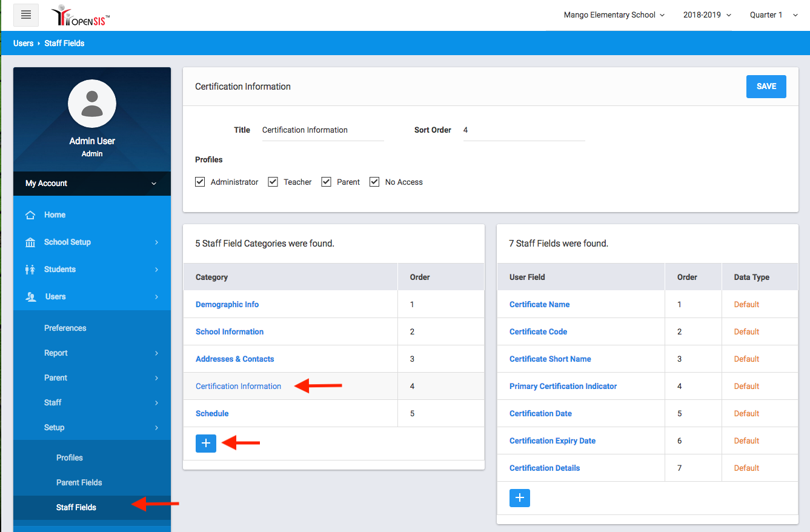This screenshot has width=810, height=532.
Task: Toggle the Teacher profile checkbox
Action: [273, 182]
